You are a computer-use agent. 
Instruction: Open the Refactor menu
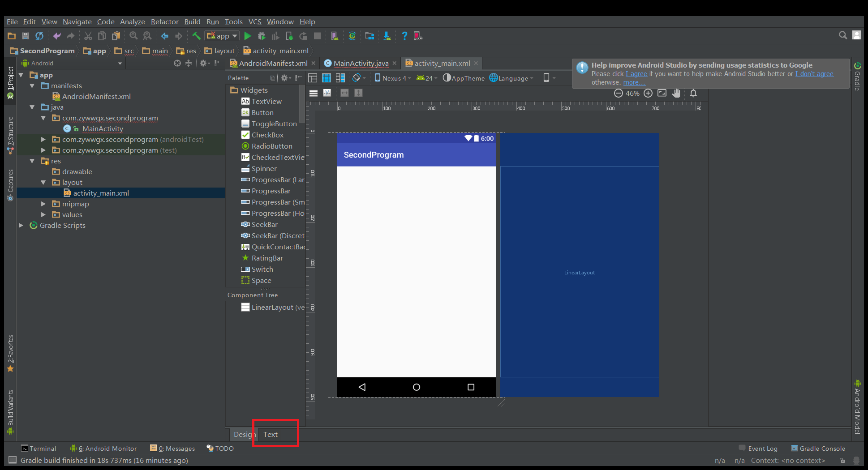(164, 21)
